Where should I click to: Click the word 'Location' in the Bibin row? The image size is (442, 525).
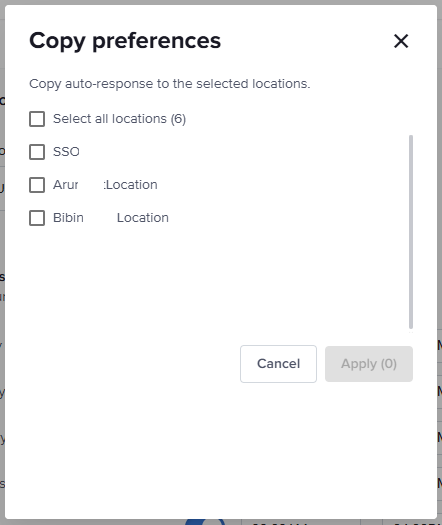(x=143, y=218)
